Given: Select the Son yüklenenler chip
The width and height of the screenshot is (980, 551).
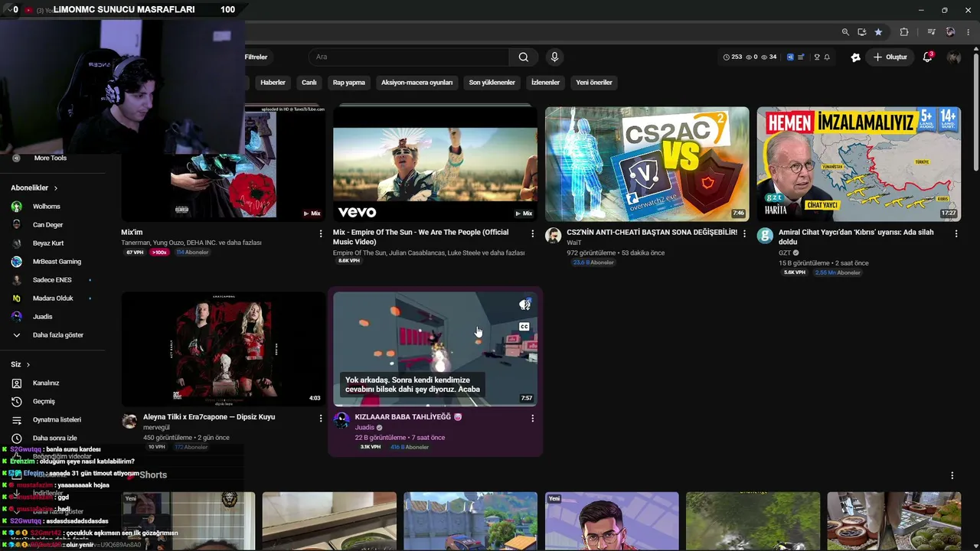Looking at the screenshot, I should click(x=492, y=83).
